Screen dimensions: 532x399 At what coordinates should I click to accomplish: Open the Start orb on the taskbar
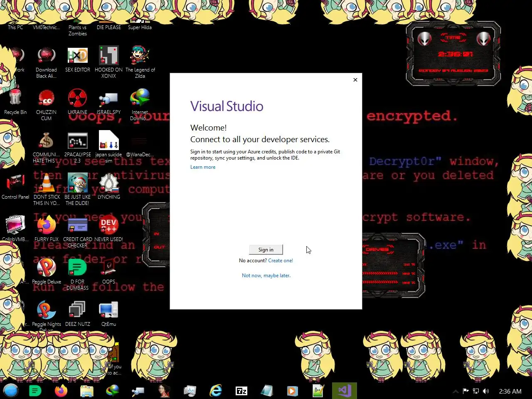click(11, 391)
